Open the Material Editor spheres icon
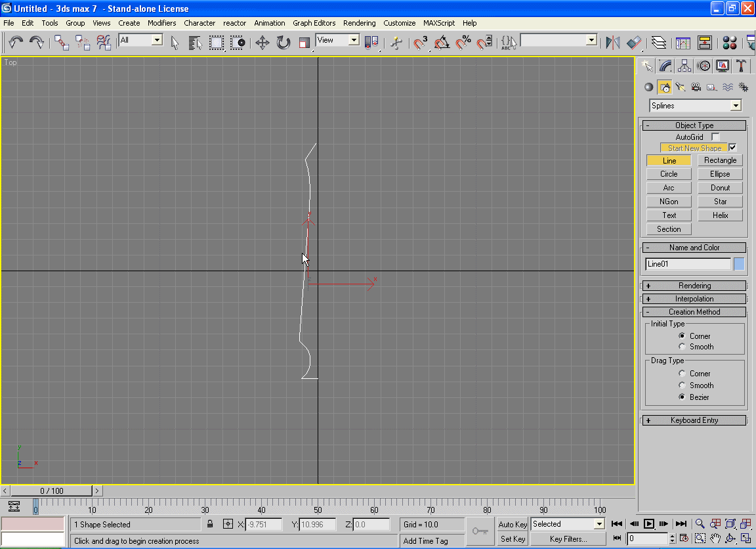Viewport: 756px width, 549px height. tap(729, 43)
